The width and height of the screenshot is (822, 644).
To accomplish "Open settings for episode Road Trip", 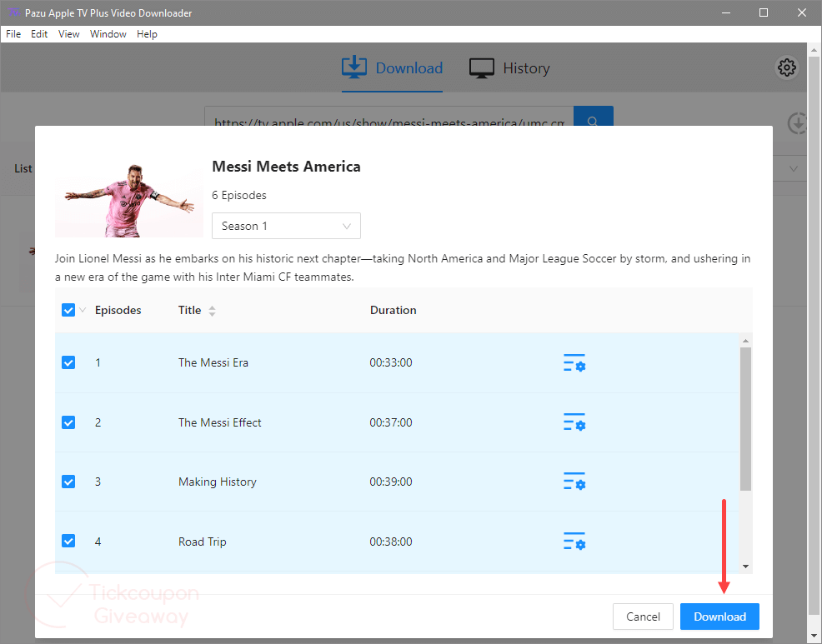I will 574,542.
